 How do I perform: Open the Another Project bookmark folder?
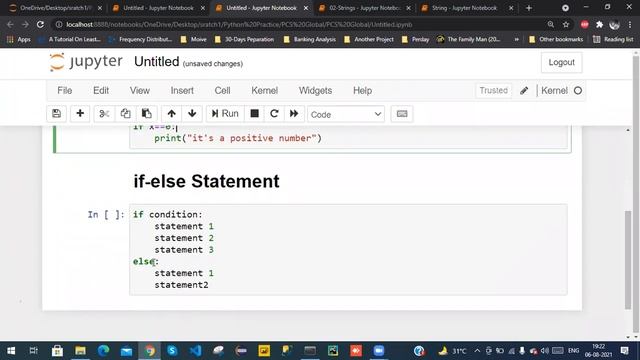tap(369, 40)
